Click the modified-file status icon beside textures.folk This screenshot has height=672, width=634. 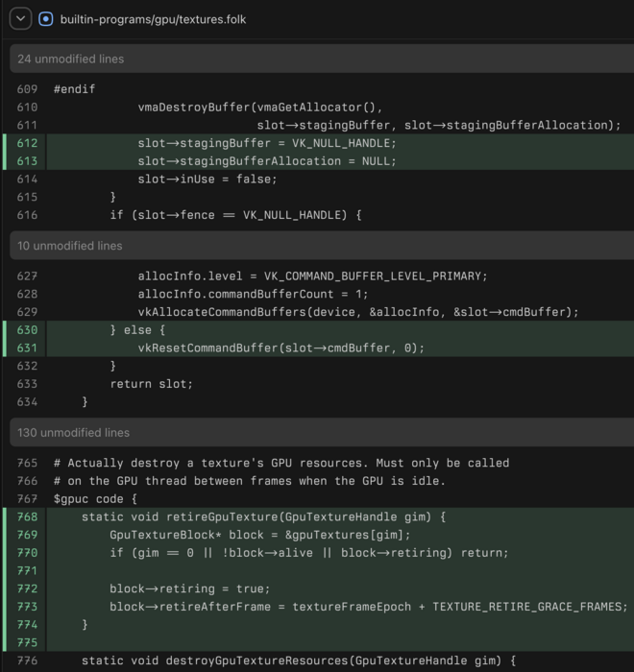point(46,19)
